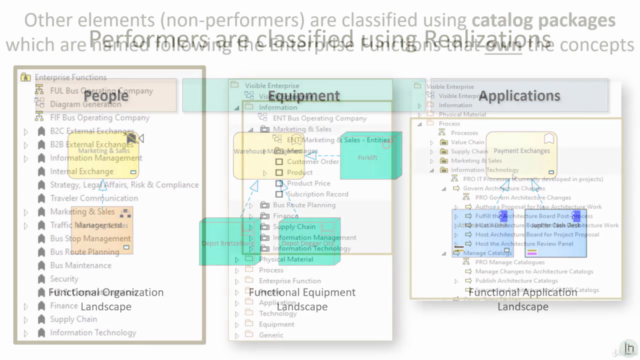Click the Information Management function icon in Enterprise Functions
Screen dimensions: 640x360
(41, 158)
